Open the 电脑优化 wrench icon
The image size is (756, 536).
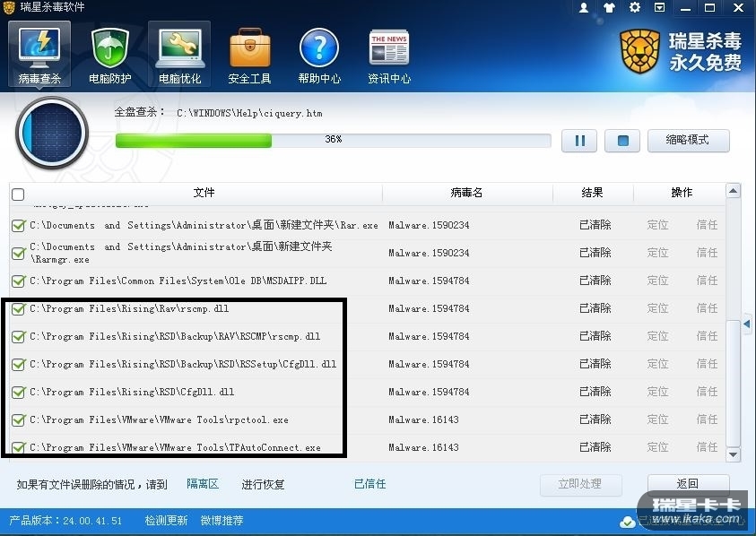[179, 54]
